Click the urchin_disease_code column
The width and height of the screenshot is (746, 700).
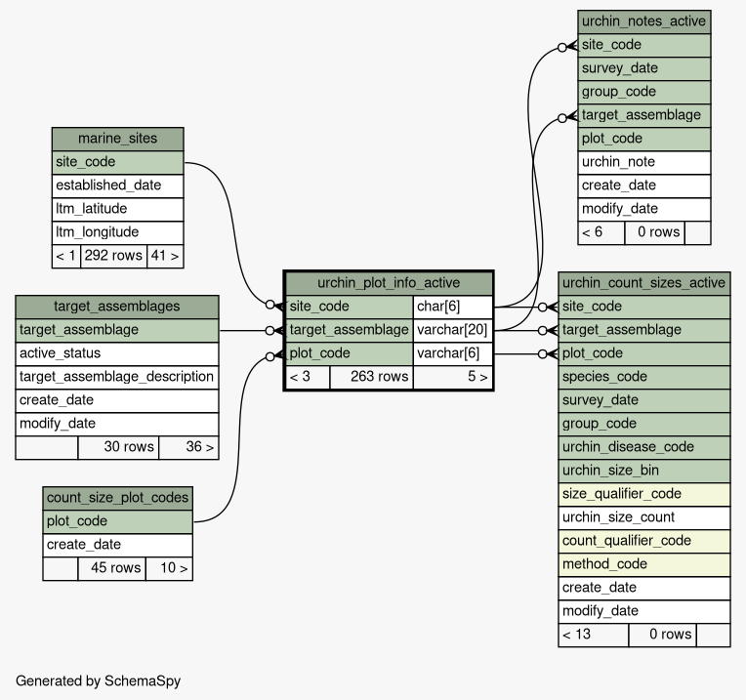[x=644, y=447]
